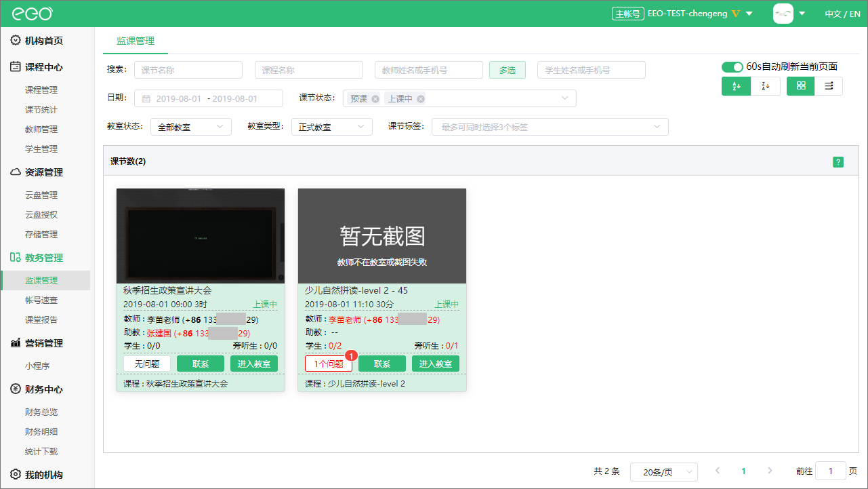Click 联系 on 秋季招生政策宣讲大会 card
868x489 pixels.
201,364
